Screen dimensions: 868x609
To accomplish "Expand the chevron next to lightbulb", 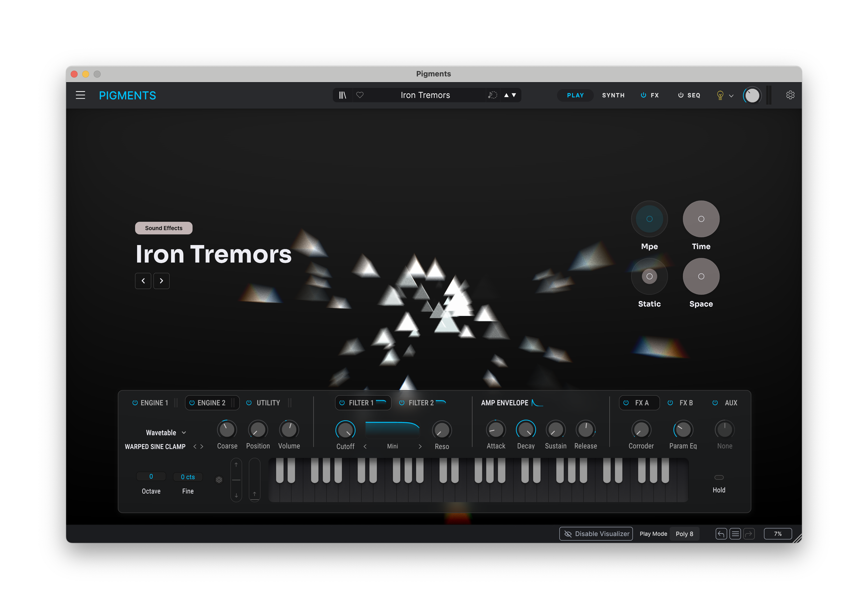I will click(x=731, y=96).
